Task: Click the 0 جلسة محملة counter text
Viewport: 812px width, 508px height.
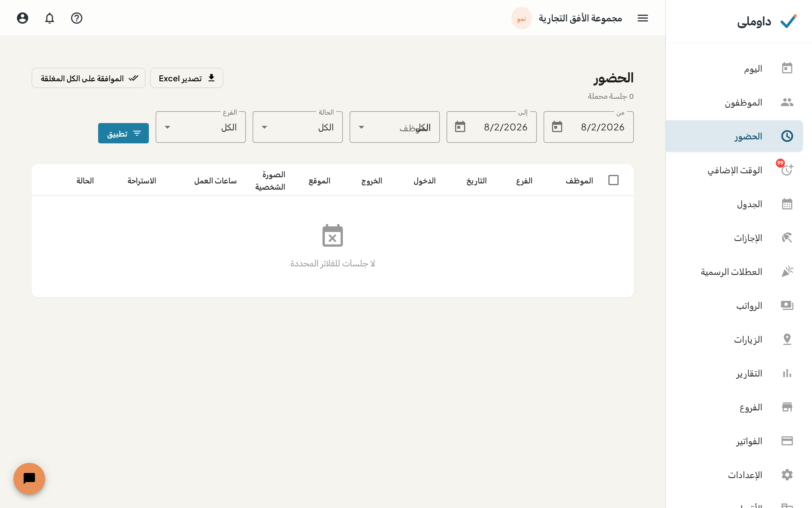Action: click(x=611, y=96)
